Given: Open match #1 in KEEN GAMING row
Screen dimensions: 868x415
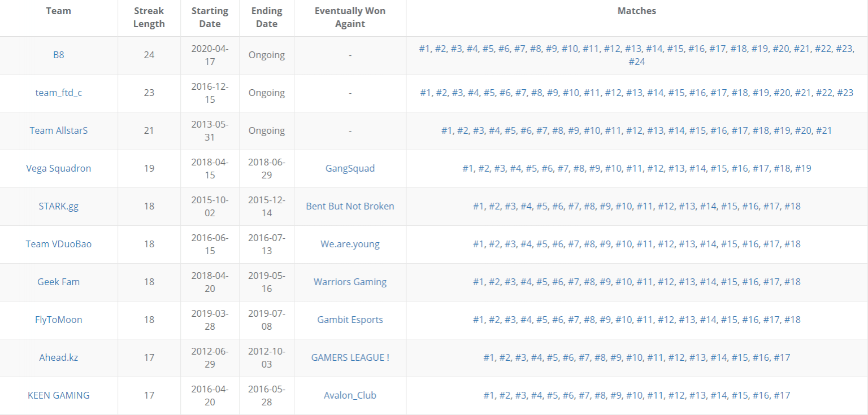Looking at the screenshot, I should (x=489, y=396).
